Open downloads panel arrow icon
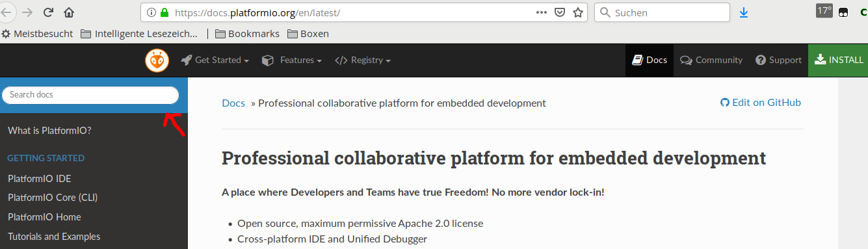 tap(744, 12)
